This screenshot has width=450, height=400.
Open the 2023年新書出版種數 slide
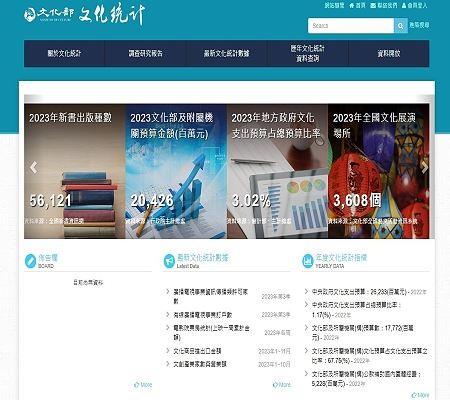75,171
